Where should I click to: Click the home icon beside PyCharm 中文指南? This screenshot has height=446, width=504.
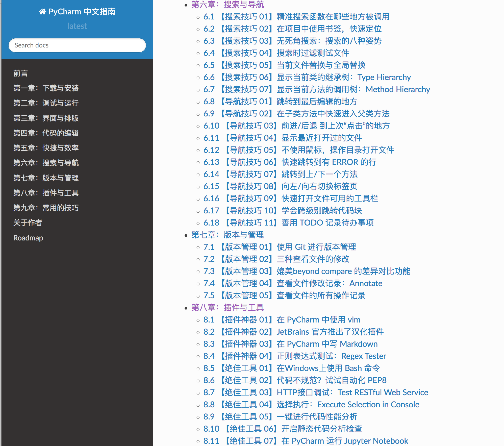(x=42, y=12)
